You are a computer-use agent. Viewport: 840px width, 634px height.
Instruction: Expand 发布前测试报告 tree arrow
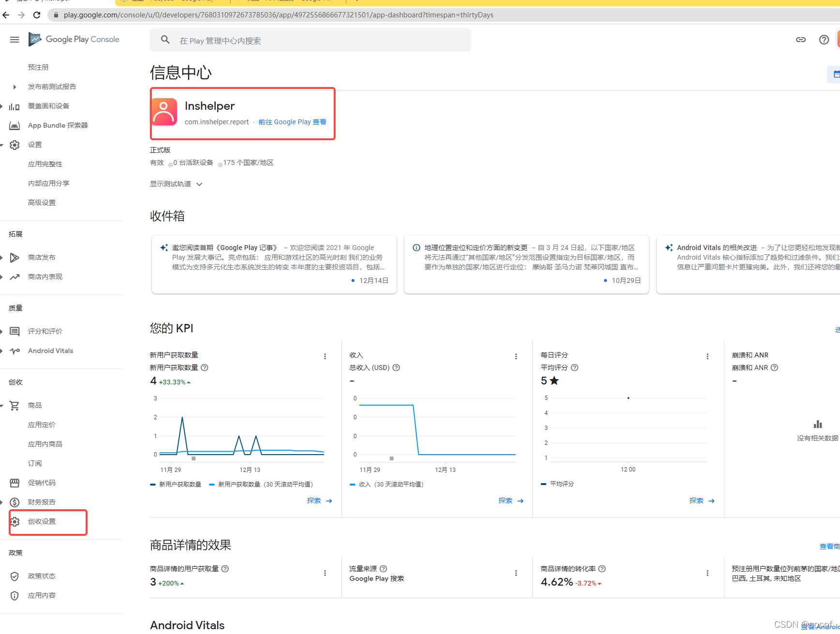(x=15, y=87)
